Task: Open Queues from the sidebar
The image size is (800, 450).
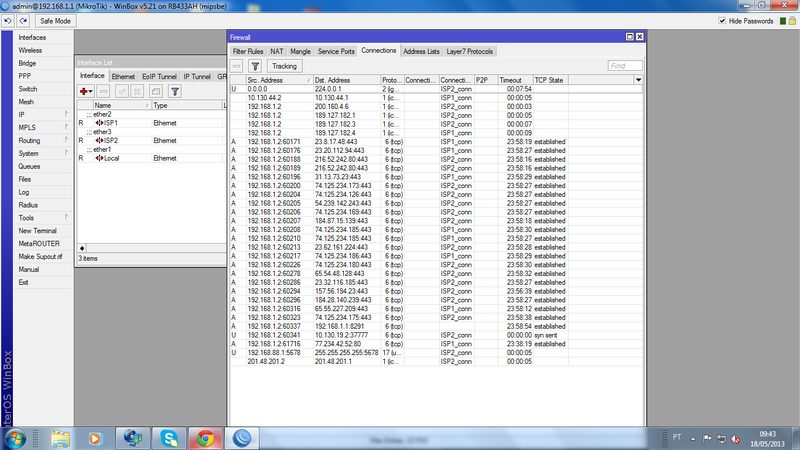Action: click(29, 166)
